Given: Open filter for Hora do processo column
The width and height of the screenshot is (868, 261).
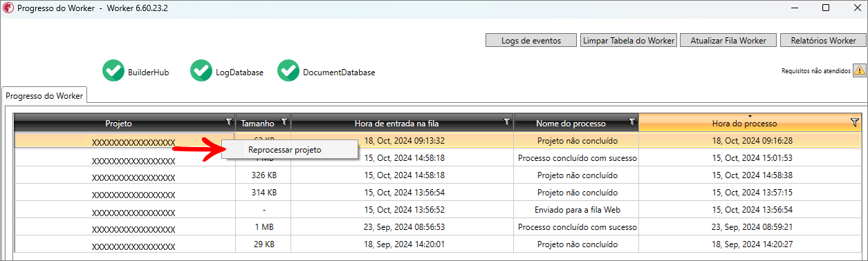Looking at the screenshot, I should 854,122.
